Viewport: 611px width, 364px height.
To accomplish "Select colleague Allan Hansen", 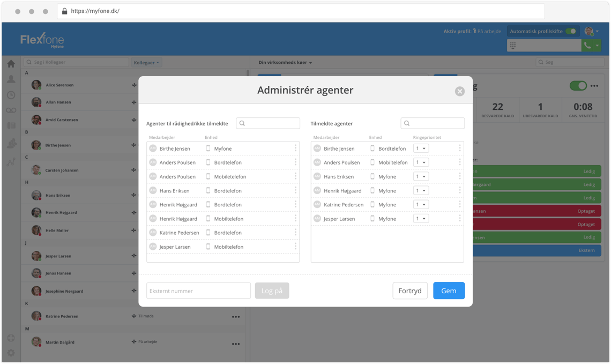I will 58,102.
